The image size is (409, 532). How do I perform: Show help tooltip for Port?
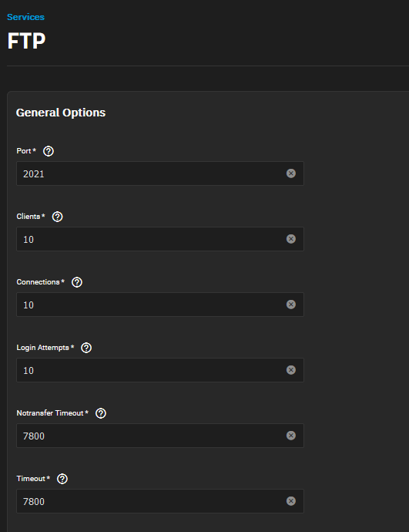[x=49, y=151]
